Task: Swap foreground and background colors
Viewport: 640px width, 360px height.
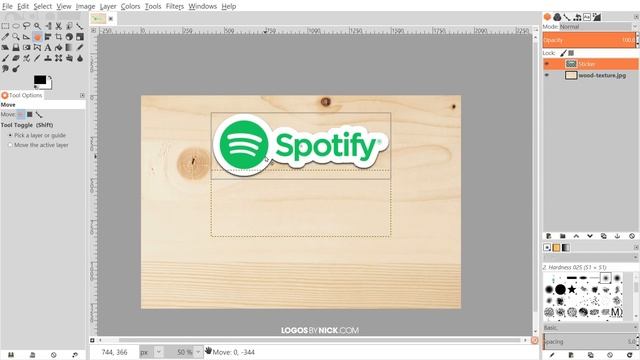Action: click(50, 77)
